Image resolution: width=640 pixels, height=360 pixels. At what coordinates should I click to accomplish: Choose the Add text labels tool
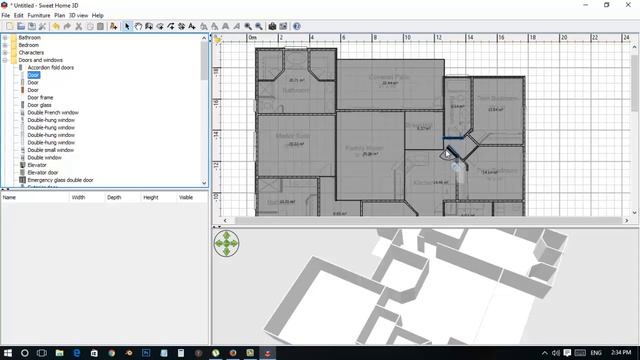[x=192, y=27]
